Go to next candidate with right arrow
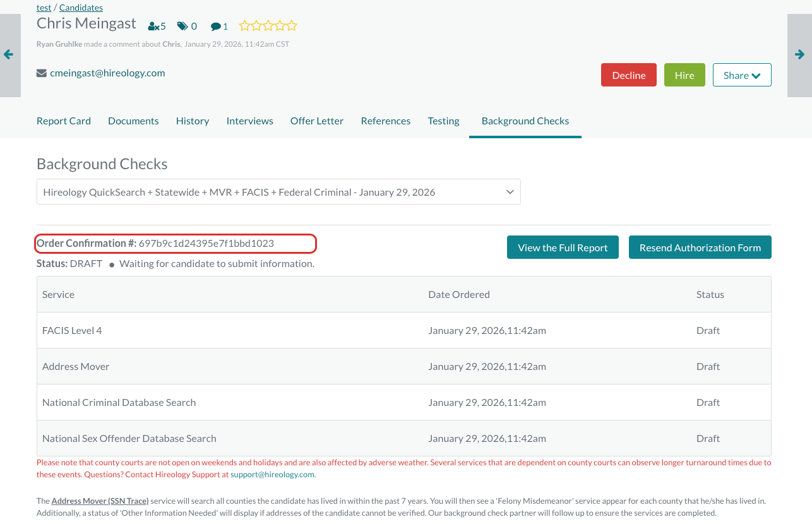The height and width of the screenshot is (524, 812). pos(800,55)
